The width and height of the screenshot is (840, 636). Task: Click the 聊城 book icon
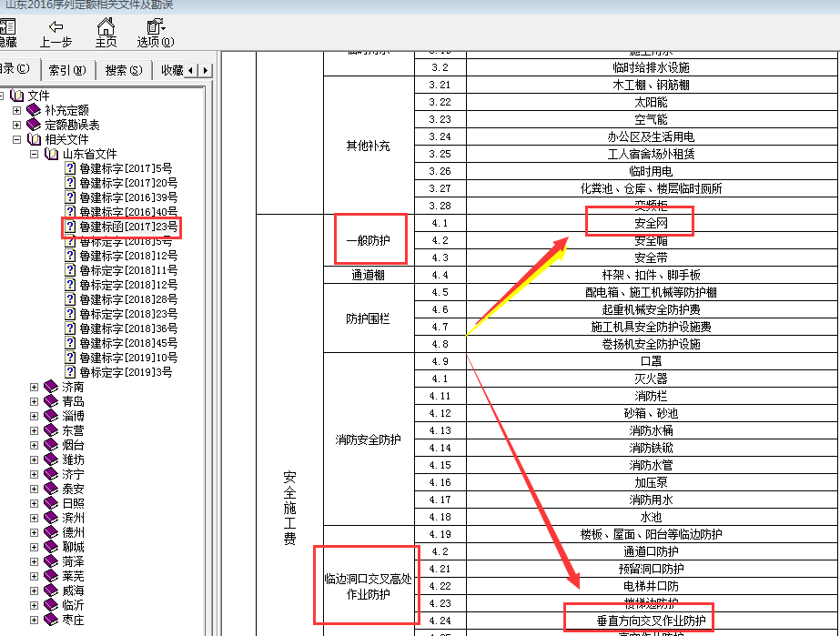[x=51, y=547]
